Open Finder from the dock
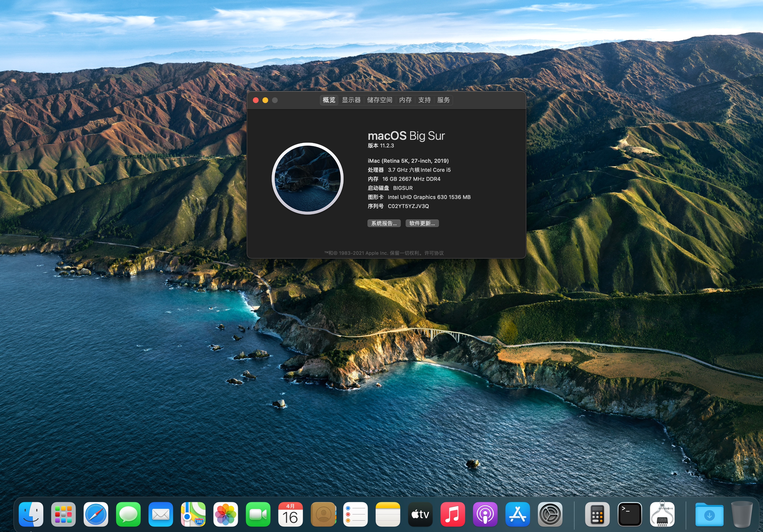763x532 pixels. tap(31, 514)
